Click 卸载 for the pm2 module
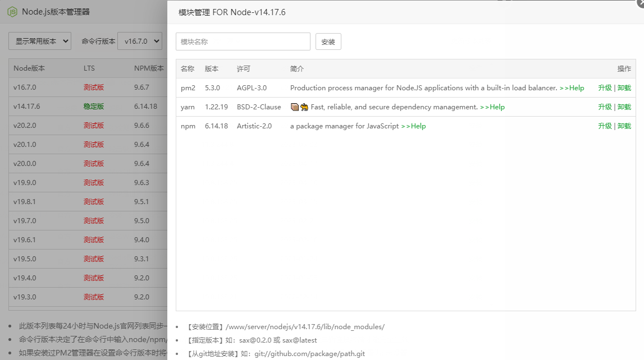Image resolution: width=644 pixels, height=360 pixels. click(624, 88)
